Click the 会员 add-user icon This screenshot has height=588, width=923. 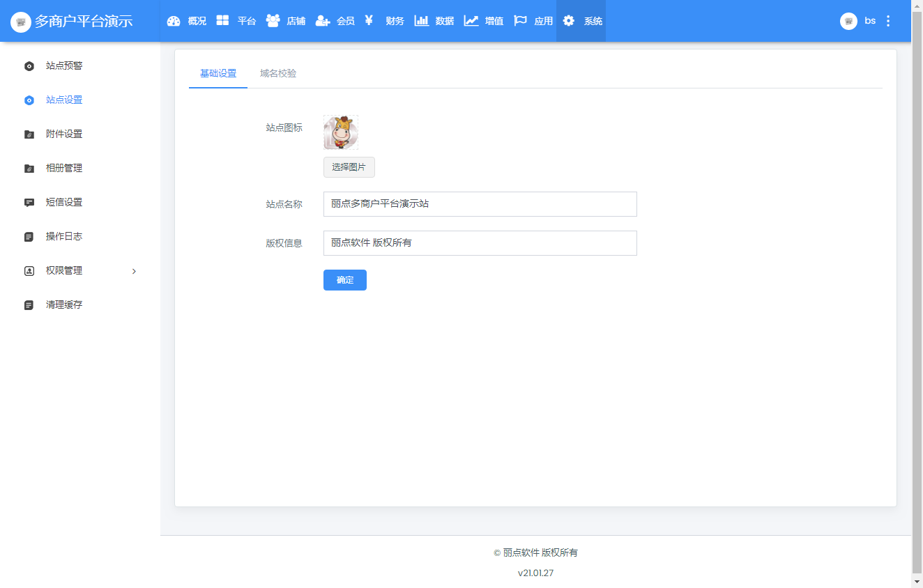tap(322, 21)
